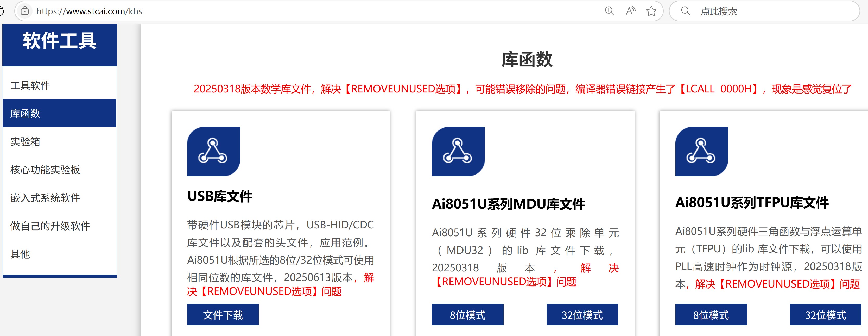868x336 pixels.
Task: Click red REMOVEUNUSED text in TFPU card
Action: (778, 284)
